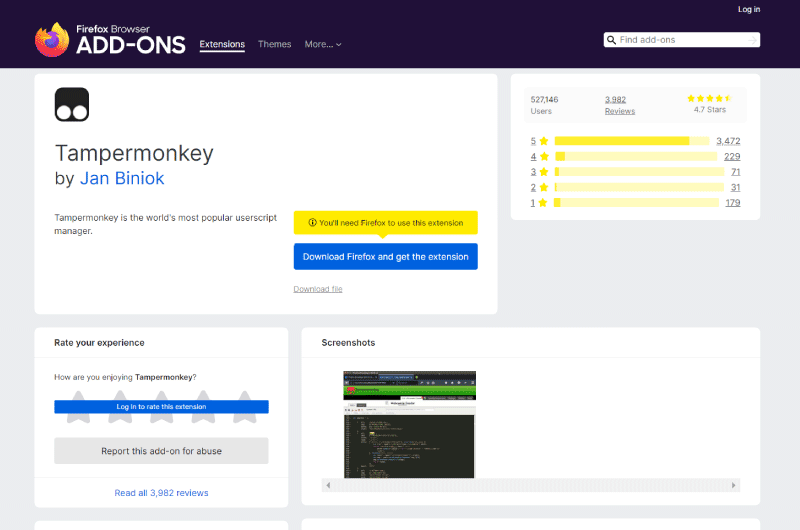Screen dimensions: 800x530
Task: Click the Firefox Browser Add-ons logo
Action: click(110, 39)
